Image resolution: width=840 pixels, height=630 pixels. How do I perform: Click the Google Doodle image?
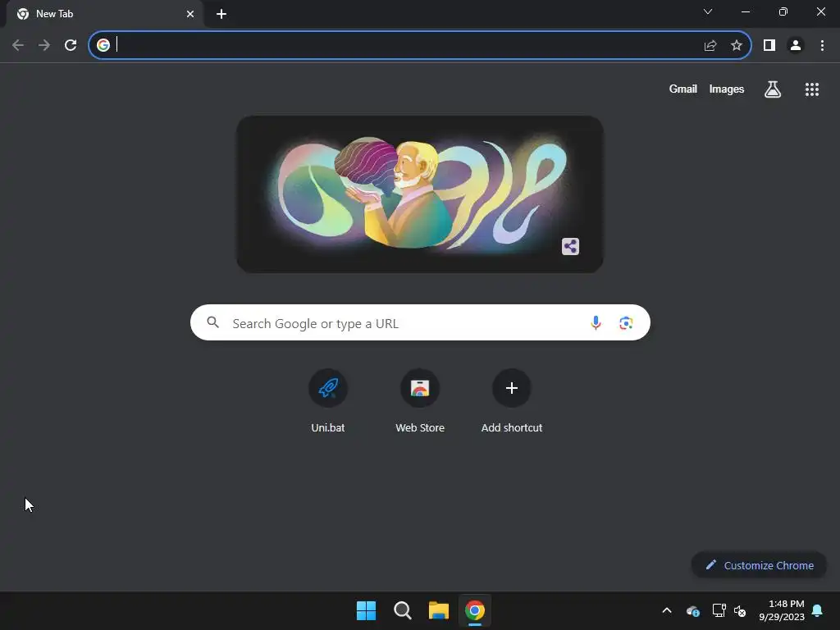click(x=420, y=194)
